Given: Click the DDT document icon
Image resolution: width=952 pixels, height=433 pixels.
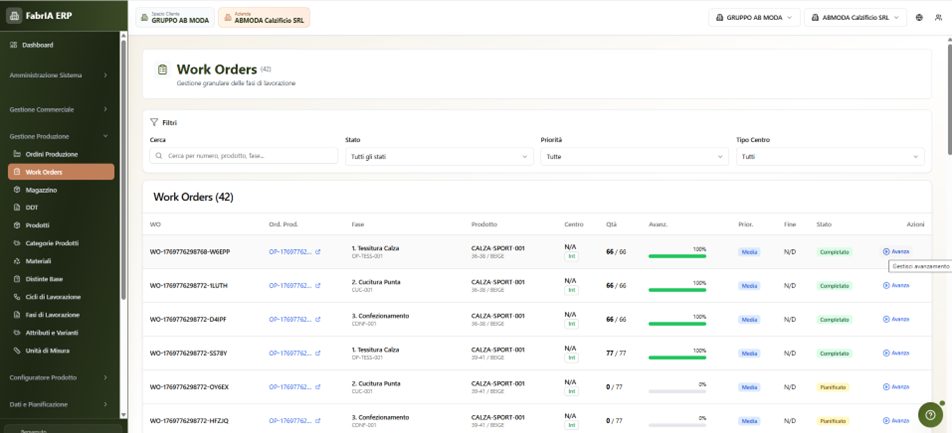Looking at the screenshot, I should [x=17, y=208].
